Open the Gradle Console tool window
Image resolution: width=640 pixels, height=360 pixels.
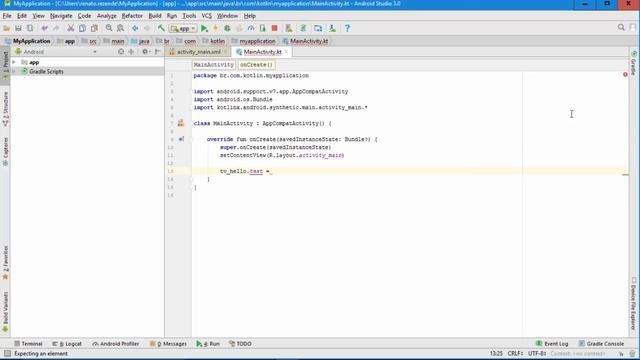pyautogui.click(x=601, y=344)
